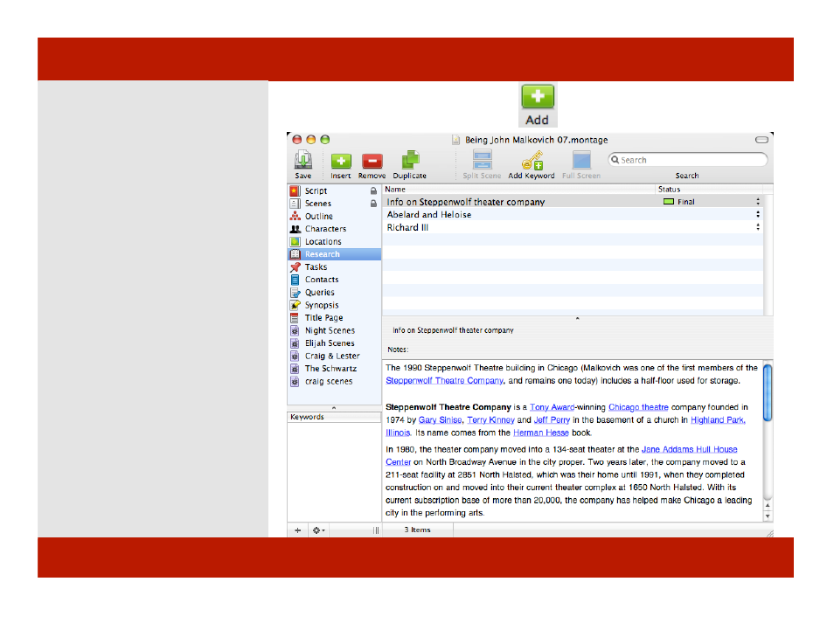Viewport: 834px width, 644px height.
Task: Toggle the toolbar with the title bar pill button
Action: tap(761, 140)
